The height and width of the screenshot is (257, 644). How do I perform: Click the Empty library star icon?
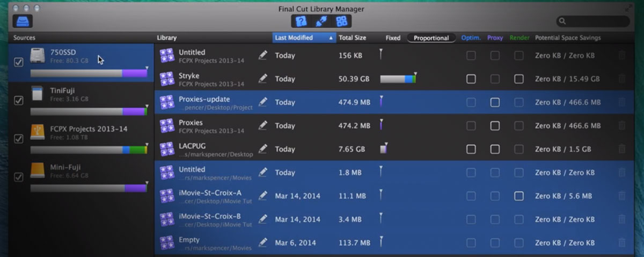(167, 242)
